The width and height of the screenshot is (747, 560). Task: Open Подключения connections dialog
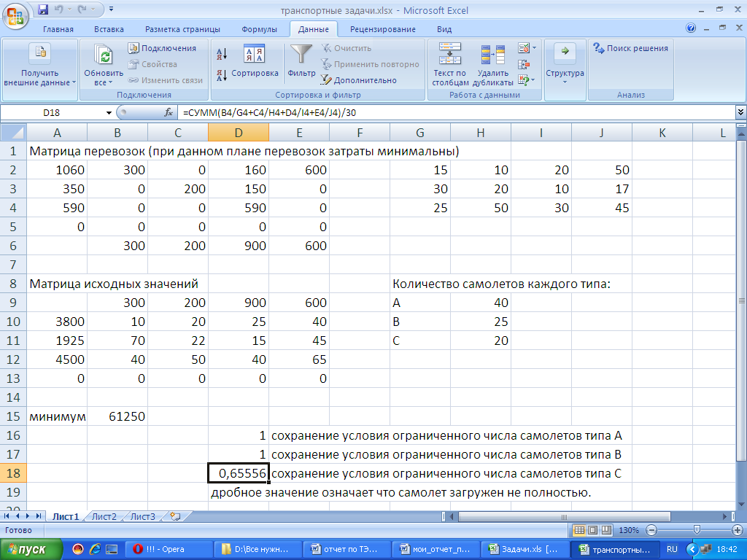point(162,48)
